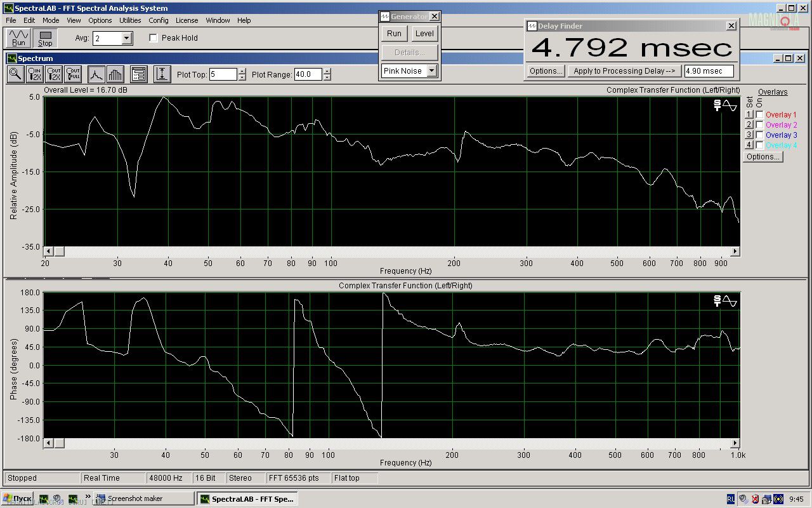Click the 4.792 msec delay readout
The image size is (812, 508).
(632, 48)
